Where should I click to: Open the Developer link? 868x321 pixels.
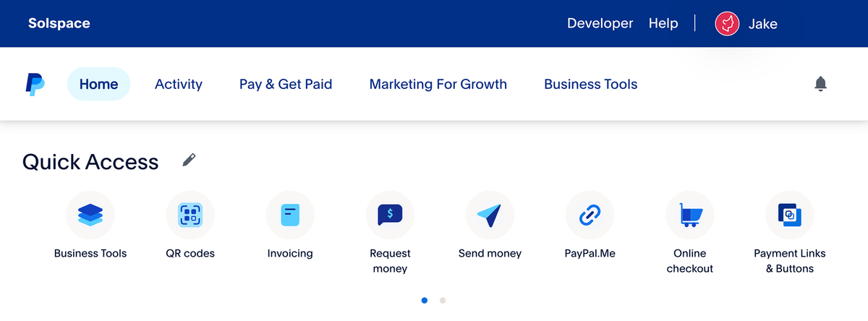(x=600, y=24)
